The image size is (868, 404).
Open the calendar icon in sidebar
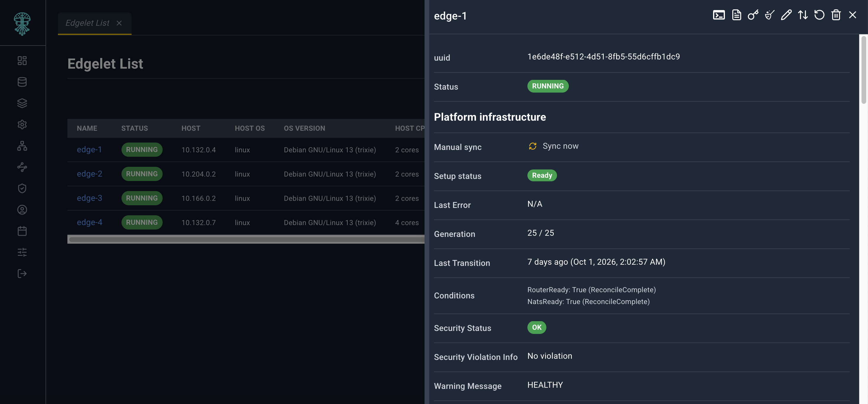tap(22, 231)
